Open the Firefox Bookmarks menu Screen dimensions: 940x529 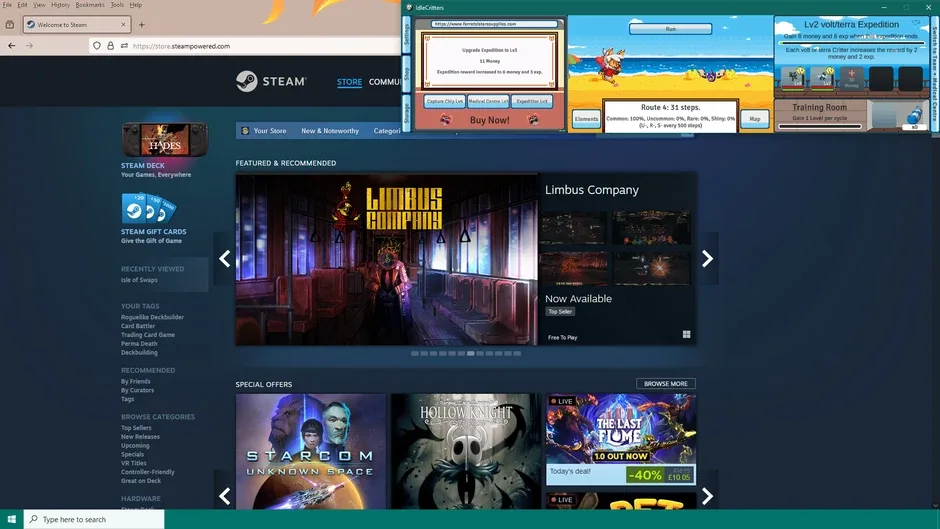[90, 5]
